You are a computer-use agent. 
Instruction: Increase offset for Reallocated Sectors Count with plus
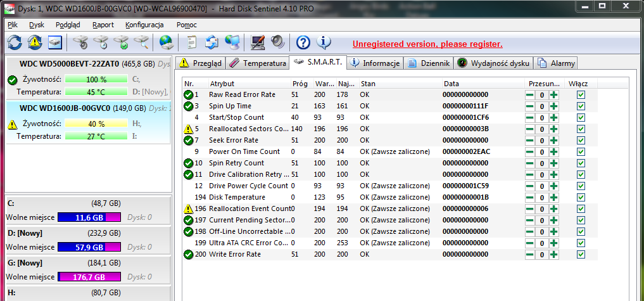554,129
